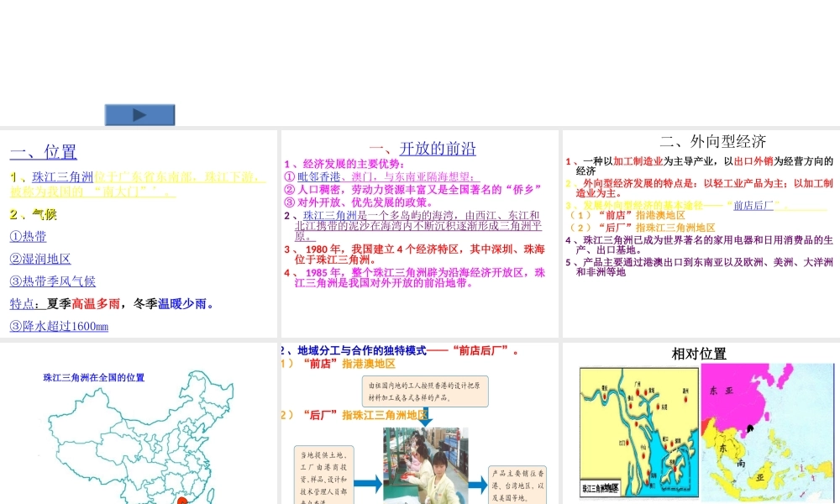Open the '珠江三角洲在全国的位置' map slide

coord(139,423)
